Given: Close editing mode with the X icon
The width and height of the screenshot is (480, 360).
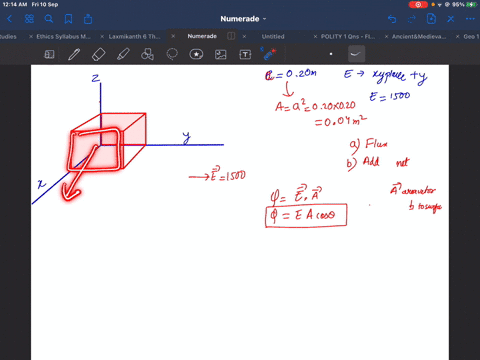Looking at the screenshot, I should (x=451, y=19).
